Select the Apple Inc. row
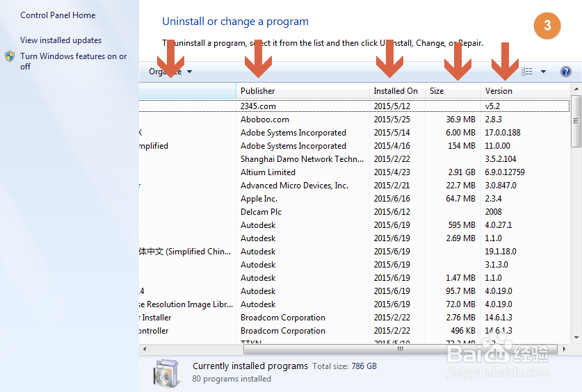 click(355, 199)
